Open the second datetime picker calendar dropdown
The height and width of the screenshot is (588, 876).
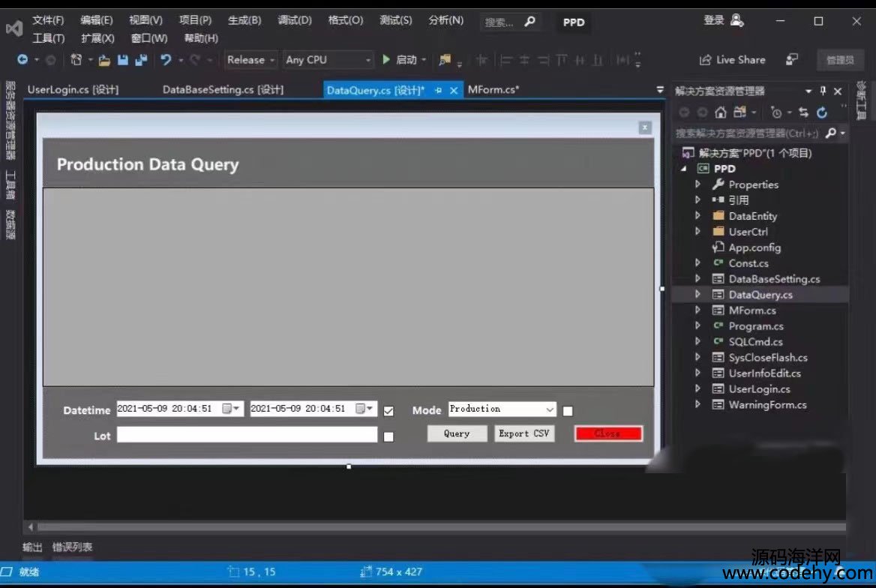pos(364,409)
